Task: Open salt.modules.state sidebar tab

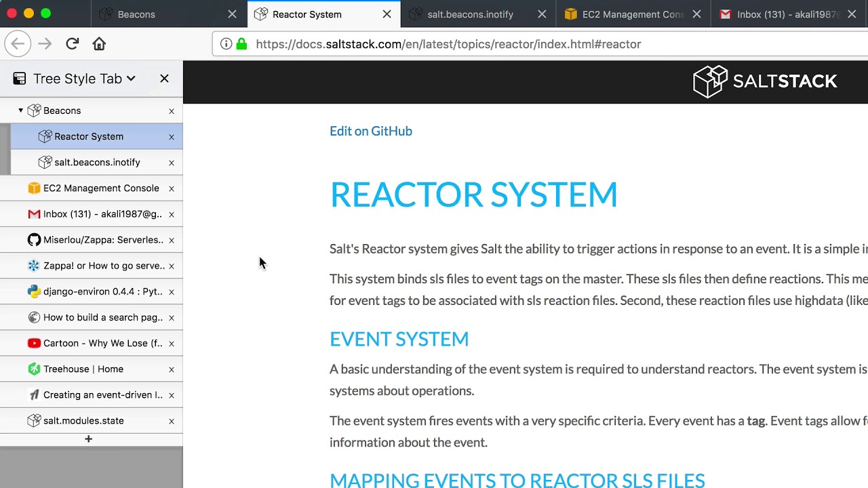Action: click(x=92, y=420)
